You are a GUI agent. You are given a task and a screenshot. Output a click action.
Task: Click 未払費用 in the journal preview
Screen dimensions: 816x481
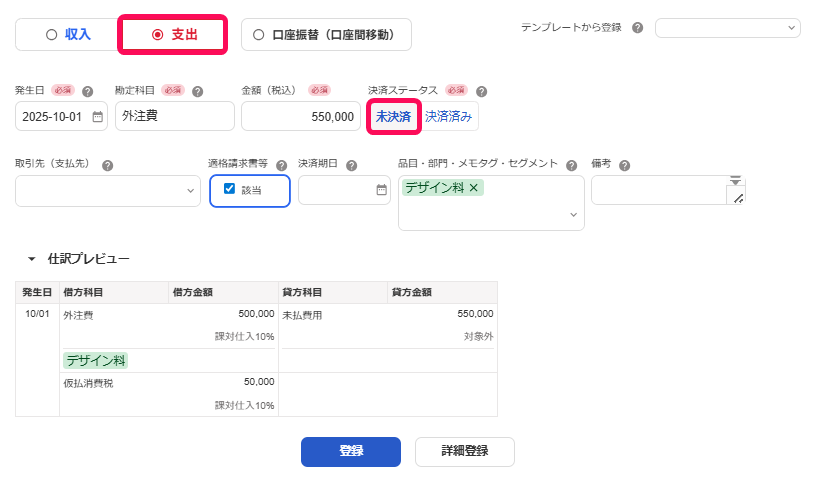tap(302, 315)
